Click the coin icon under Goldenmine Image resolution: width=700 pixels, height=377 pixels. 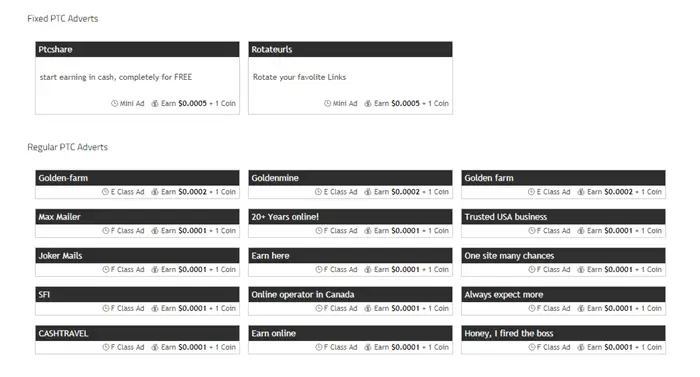(368, 192)
